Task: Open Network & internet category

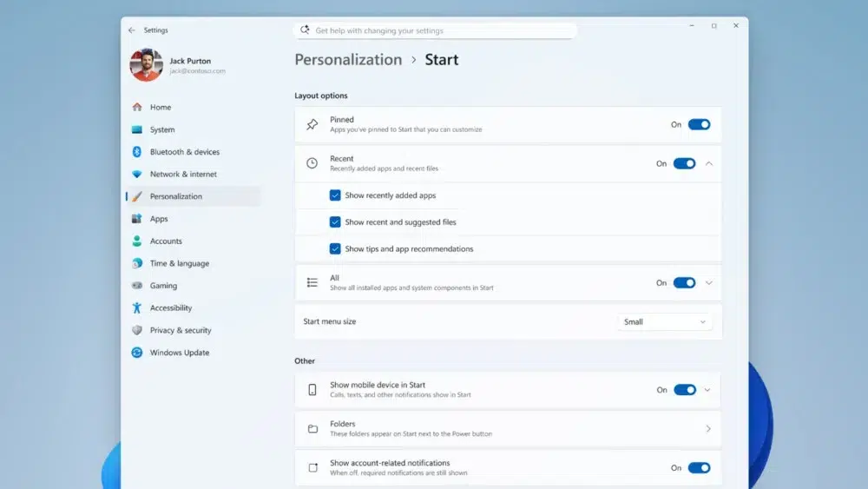Action: point(194,174)
